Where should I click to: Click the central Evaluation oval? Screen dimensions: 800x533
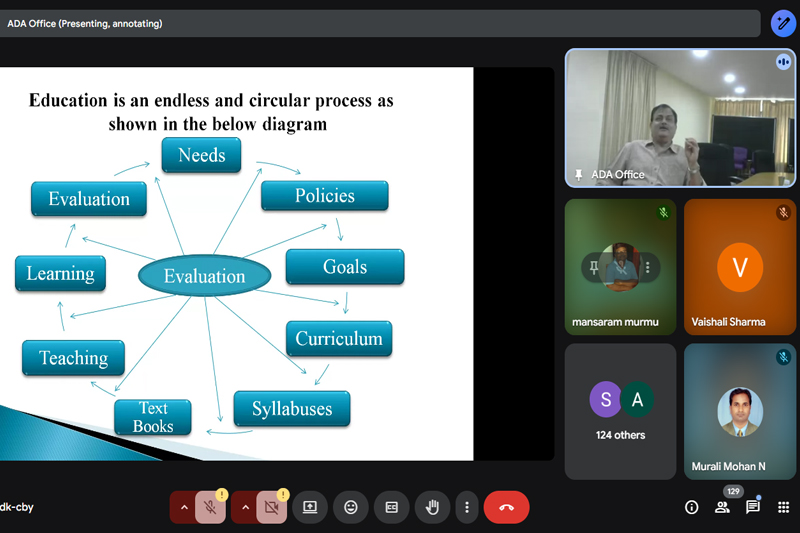click(x=205, y=276)
